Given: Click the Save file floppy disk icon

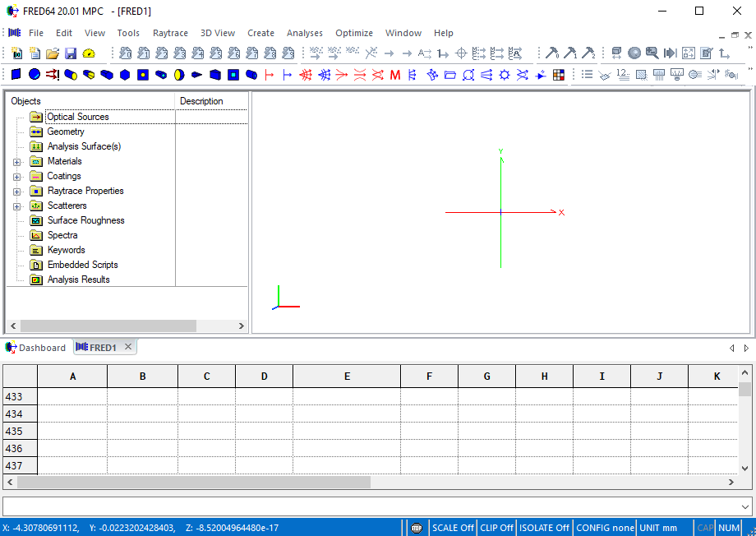Looking at the screenshot, I should click(x=71, y=53).
